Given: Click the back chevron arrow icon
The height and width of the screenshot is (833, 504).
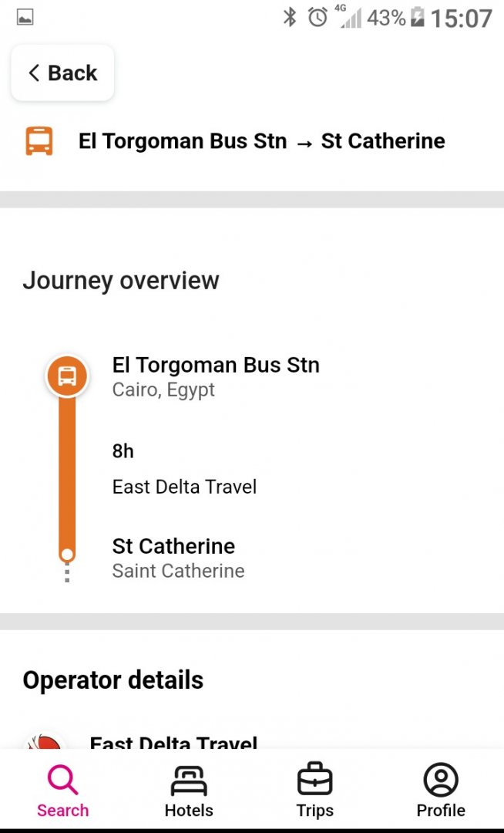Looking at the screenshot, I should (x=33, y=73).
